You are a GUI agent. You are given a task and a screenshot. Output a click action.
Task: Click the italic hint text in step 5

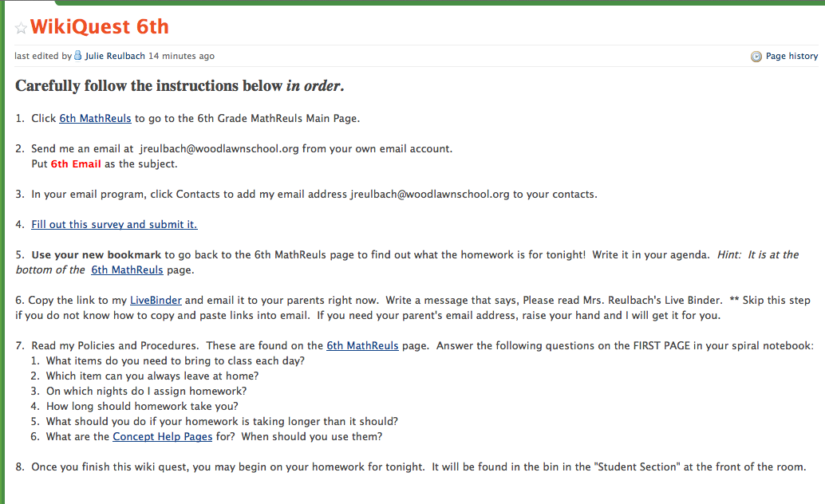click(764, 255)
